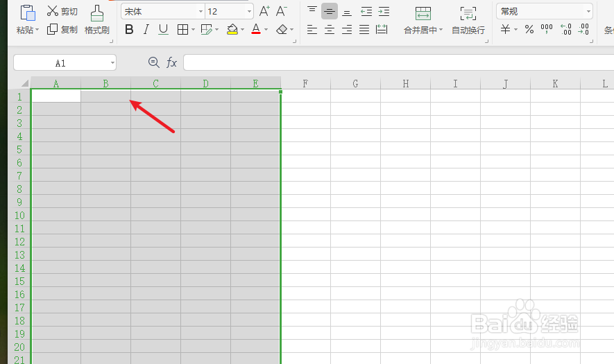The image size is (614, 364).
Task: Toggle Wrap Text (自动换行)
Action: coord(468,20)
